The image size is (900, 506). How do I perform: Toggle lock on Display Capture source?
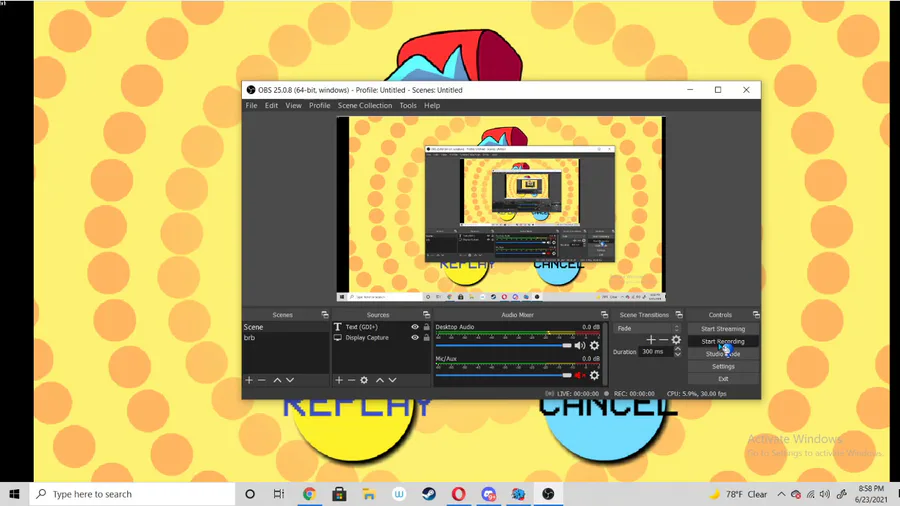(426, 338)
